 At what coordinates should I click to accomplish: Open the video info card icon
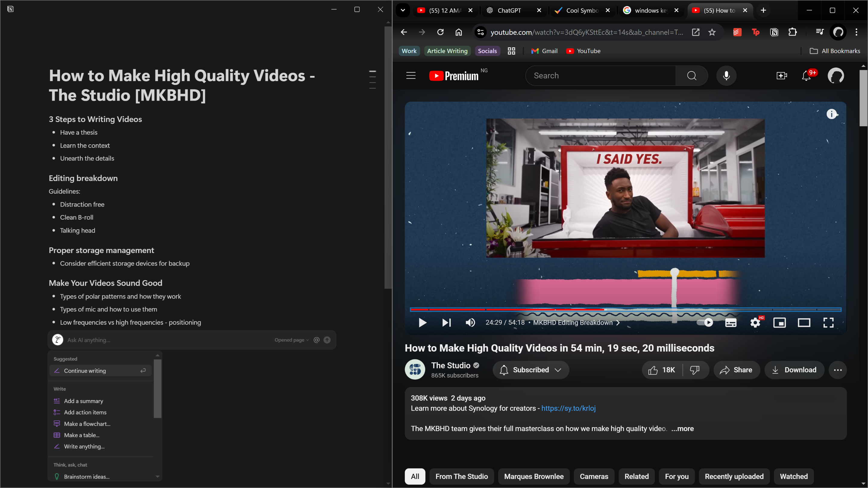832,114
